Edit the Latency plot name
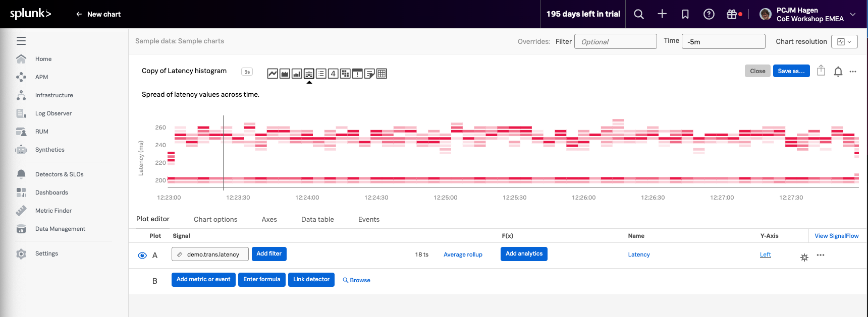This screenshot has width=868, height=317. (639, 255)
